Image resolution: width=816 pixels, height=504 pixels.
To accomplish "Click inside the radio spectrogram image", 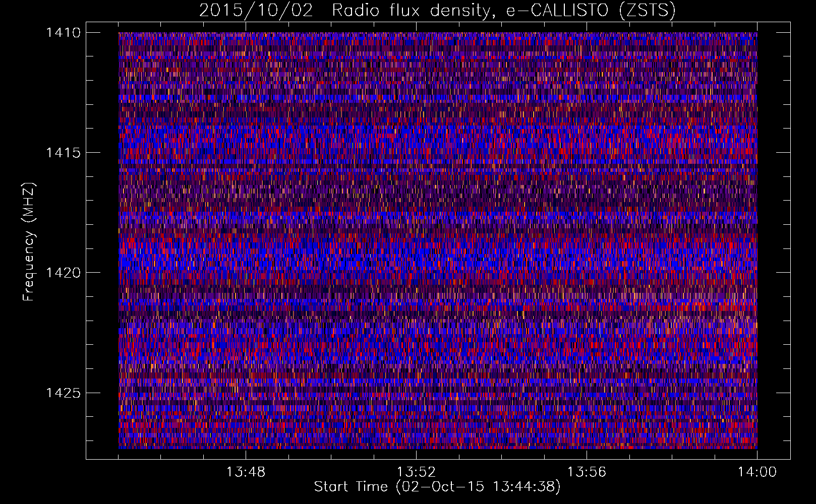I will 438,240.
